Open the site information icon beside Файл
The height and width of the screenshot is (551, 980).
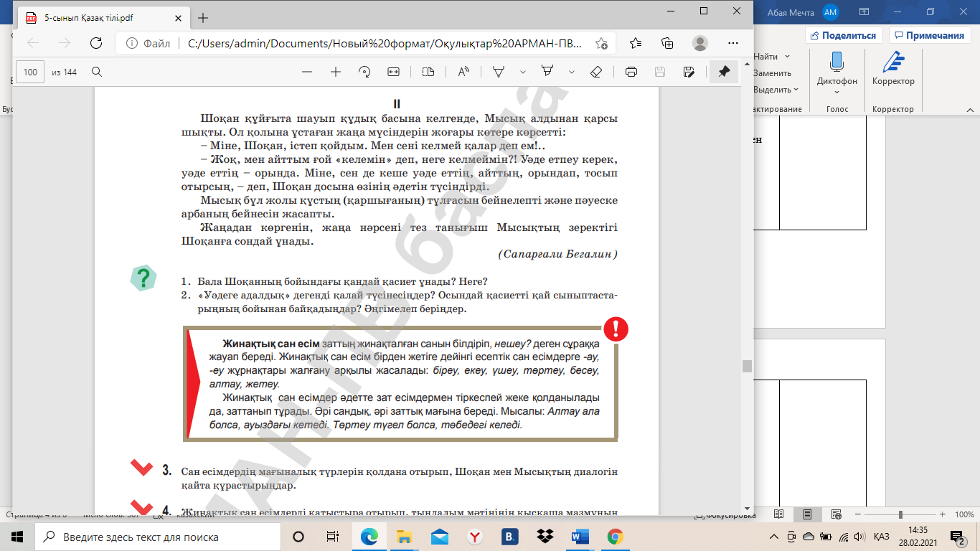(131, 43)
